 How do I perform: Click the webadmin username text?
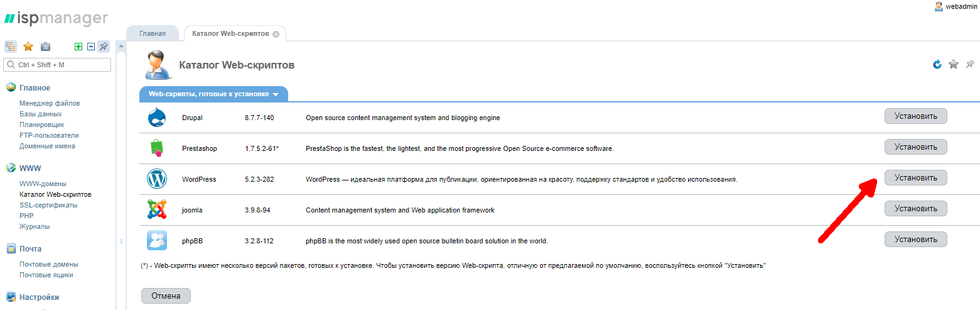tap(962, 6)
